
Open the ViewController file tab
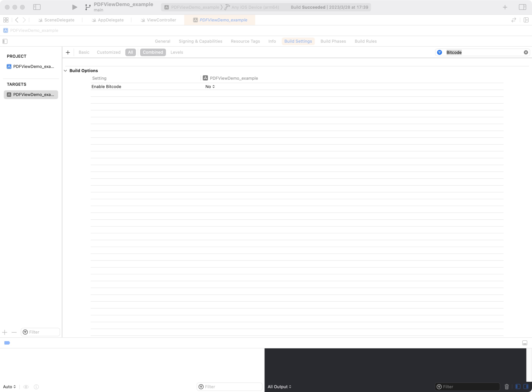[x=161, y=20]
